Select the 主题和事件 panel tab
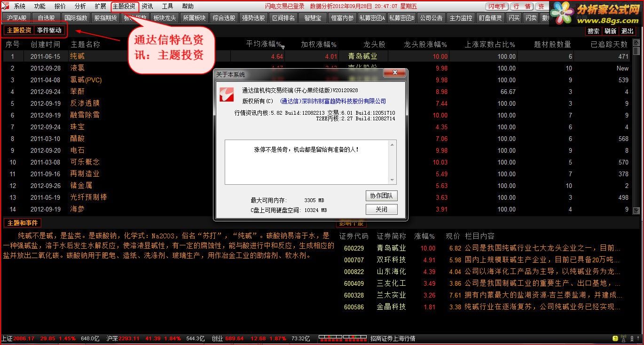 (22, 222)
